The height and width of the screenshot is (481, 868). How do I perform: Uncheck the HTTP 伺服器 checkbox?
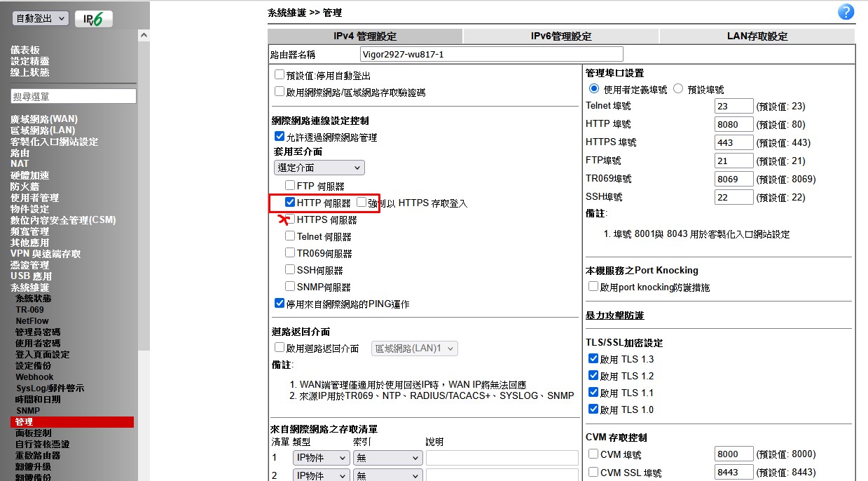(x=290, y=203)
